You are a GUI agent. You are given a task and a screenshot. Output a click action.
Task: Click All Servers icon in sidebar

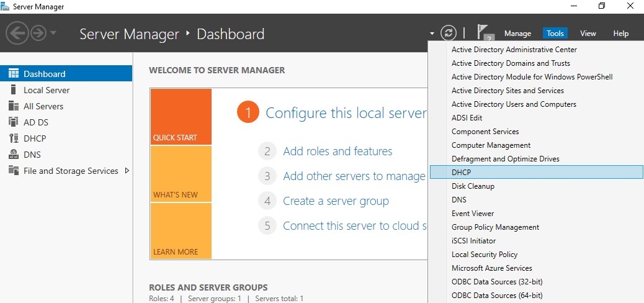(14, 106)
